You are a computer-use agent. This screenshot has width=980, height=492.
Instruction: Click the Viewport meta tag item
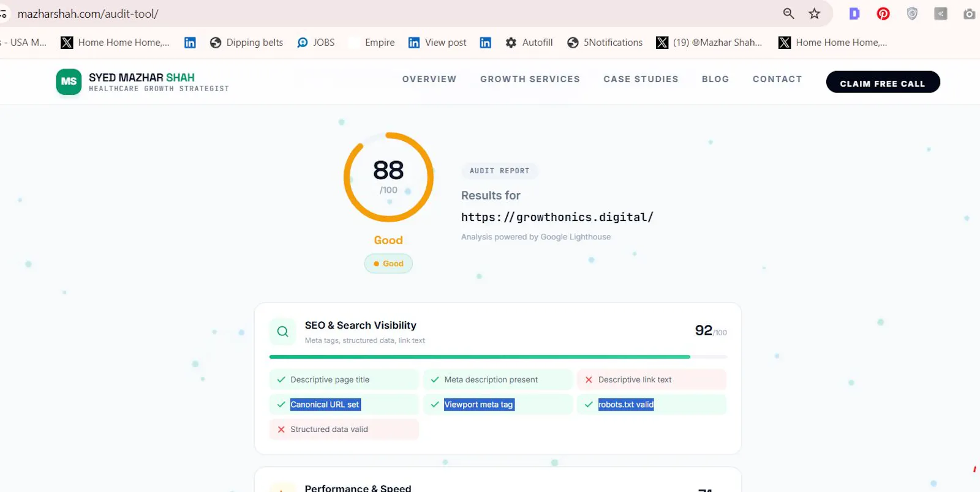[497, 404]
